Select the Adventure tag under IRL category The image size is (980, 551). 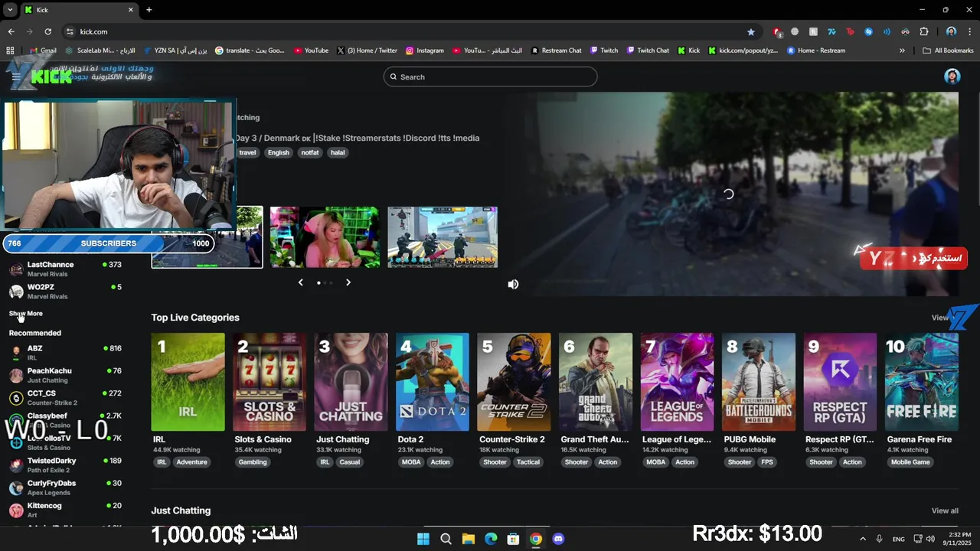coord(191,462)
